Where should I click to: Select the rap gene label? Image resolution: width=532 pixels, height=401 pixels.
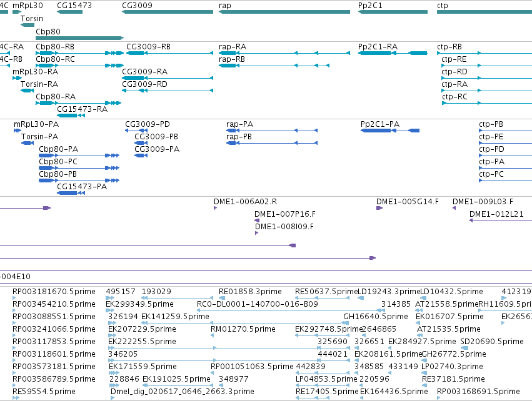point(225,6)
